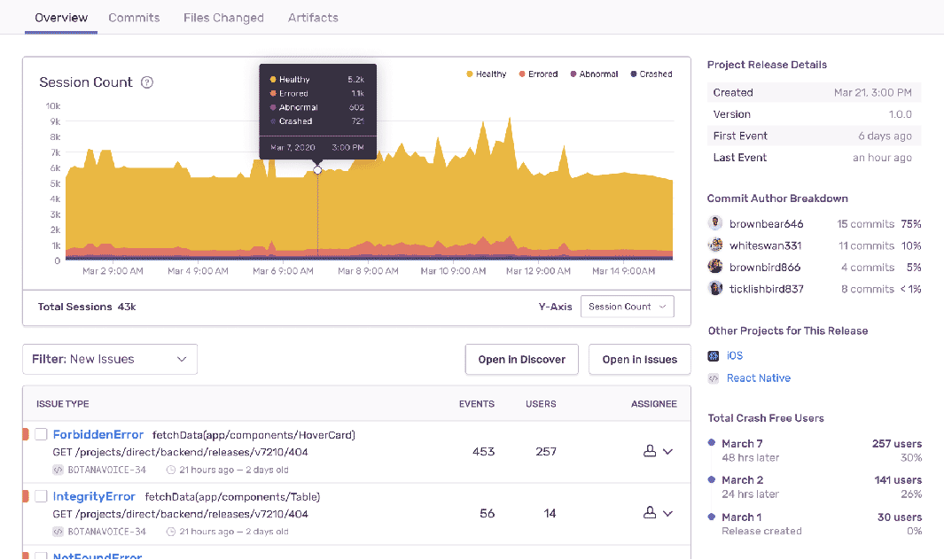The width and height of the screenshot is (944, 560).
Task: Click the highlighted Mar 7 chart data point
Action: [x=317, y=170]
